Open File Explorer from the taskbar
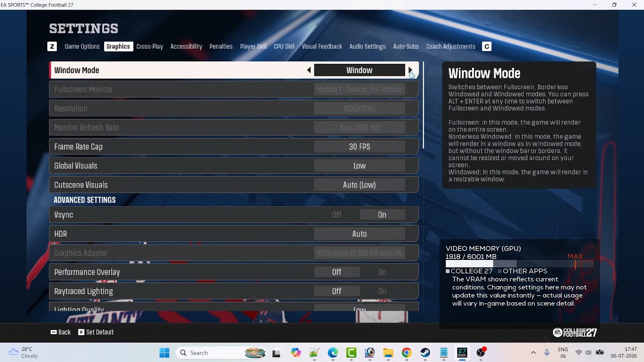Screen dimensions: 644x362 pyautogui.click(x=388, y=353)
